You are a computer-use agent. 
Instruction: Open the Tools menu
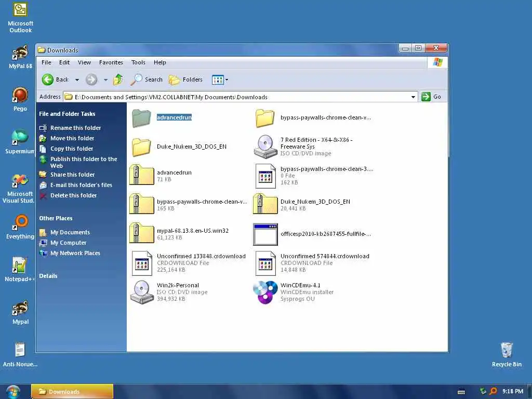click(x=138, y=62)
